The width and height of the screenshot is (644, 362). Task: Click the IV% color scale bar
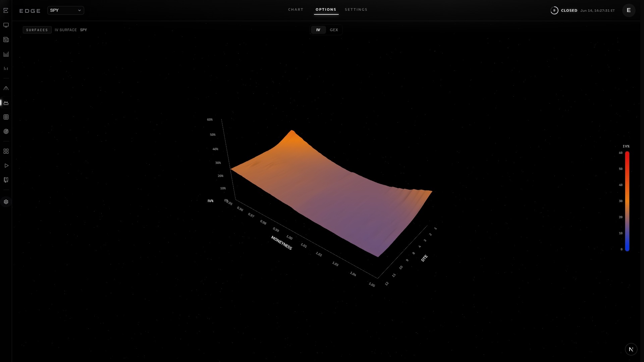[627, 201]
